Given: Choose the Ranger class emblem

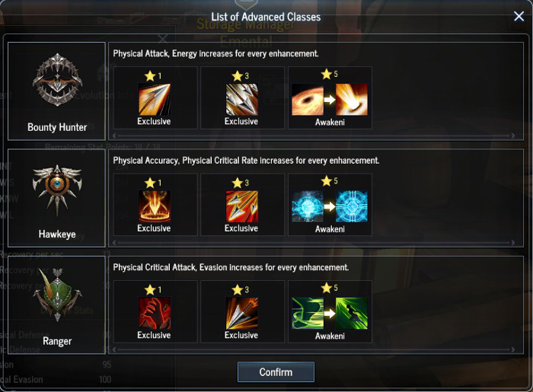Looking at the screenshot, I should [x=57, y=295].
